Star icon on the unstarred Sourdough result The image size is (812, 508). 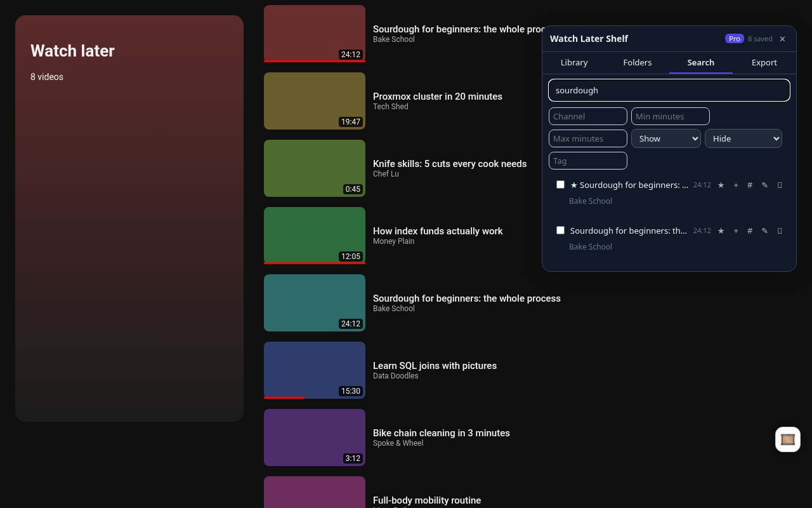coord(721,231)
